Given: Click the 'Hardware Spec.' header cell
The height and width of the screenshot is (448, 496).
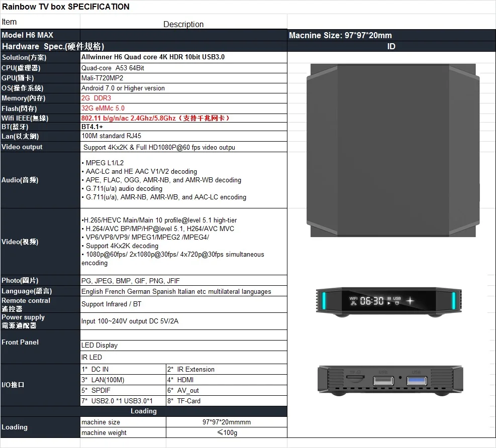Looking at the screenshot, I should coord(144,47).
